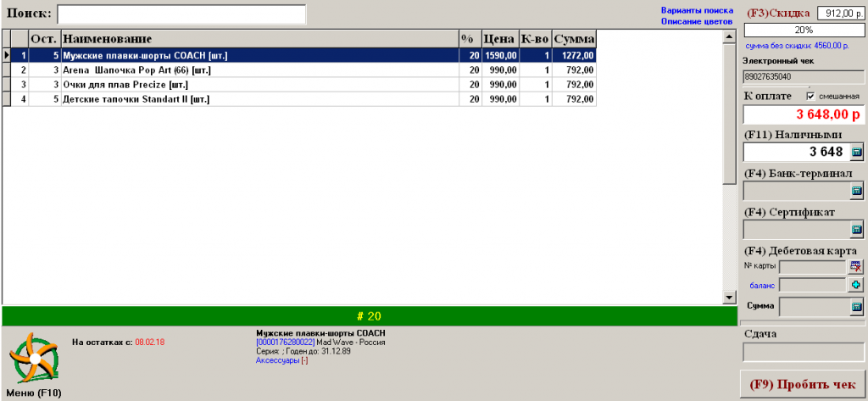Screen dimensions: 868x401
Task: Click the Наличными amount field 3 648
Action: (x=796, y=152)
